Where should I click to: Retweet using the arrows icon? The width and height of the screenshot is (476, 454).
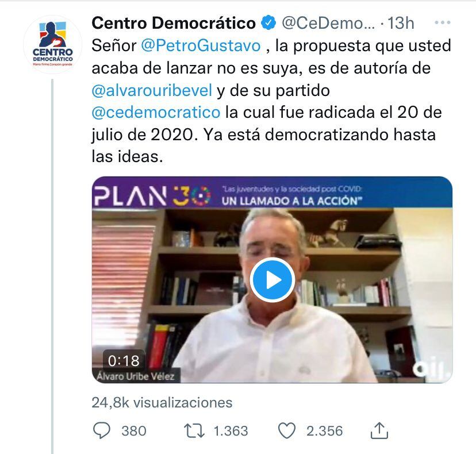click(x=194, y=431)
